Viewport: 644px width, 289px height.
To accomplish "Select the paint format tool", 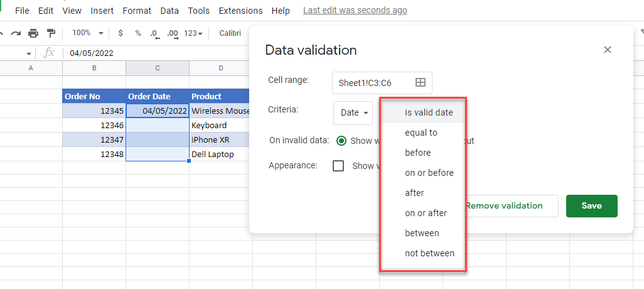I will point(51,33).
